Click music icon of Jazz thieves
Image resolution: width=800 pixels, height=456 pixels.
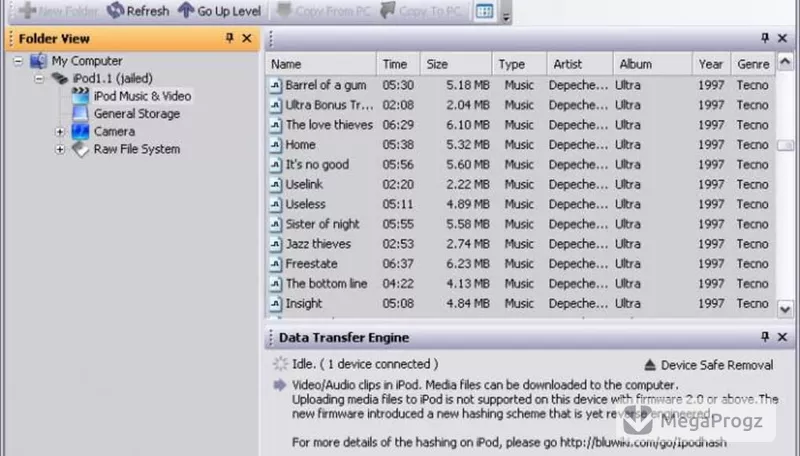(x=276, y=244)
